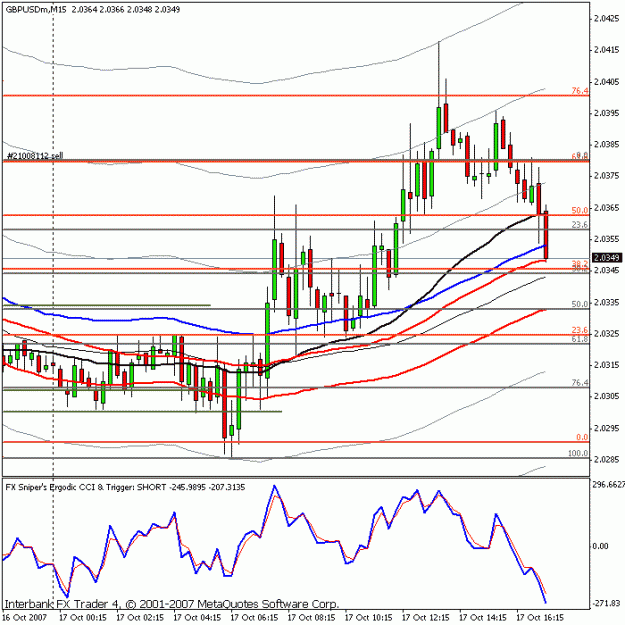Click the 2.0285 price axis label
The width and height of the screenshot is (625, 625).
(607, 460)
